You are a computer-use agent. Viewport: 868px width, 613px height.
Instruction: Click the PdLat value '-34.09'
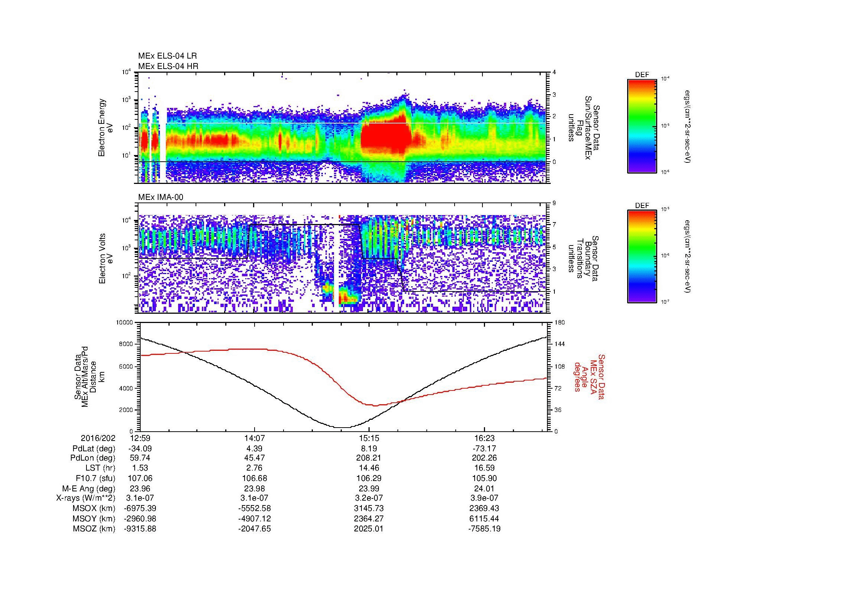(x=140, y=449)
